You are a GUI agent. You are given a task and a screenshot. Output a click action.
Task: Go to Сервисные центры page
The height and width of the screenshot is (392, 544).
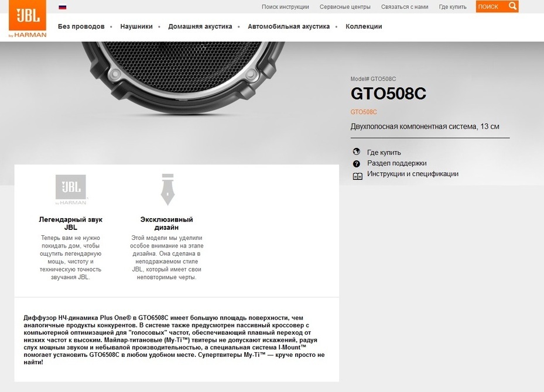coord(345,7)
